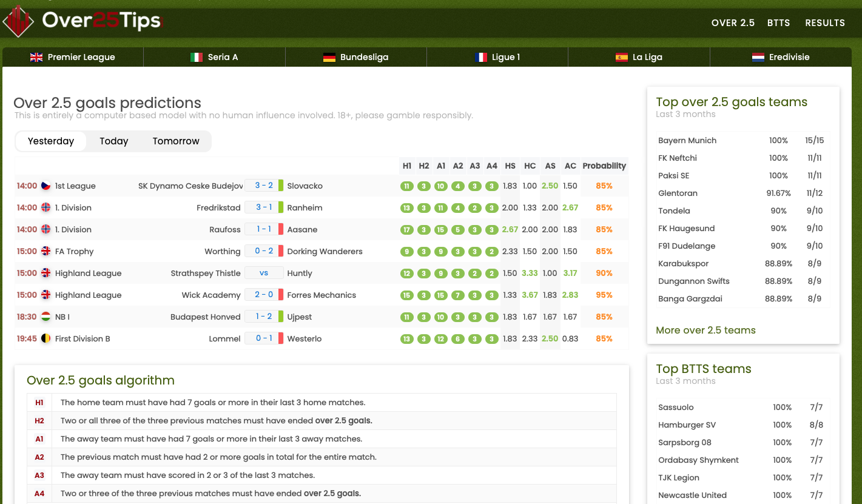
Task: Click the Dorking Wanderers team name
Action: 325,251
